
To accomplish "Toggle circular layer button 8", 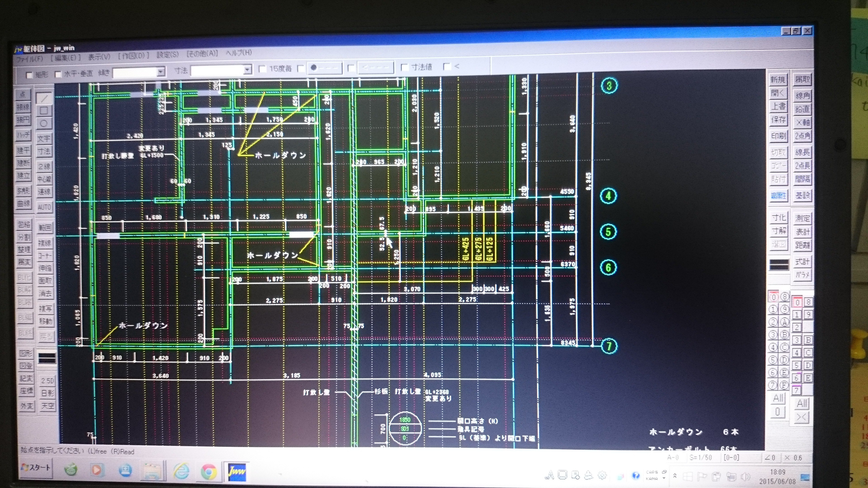I will tap(784, 297).
